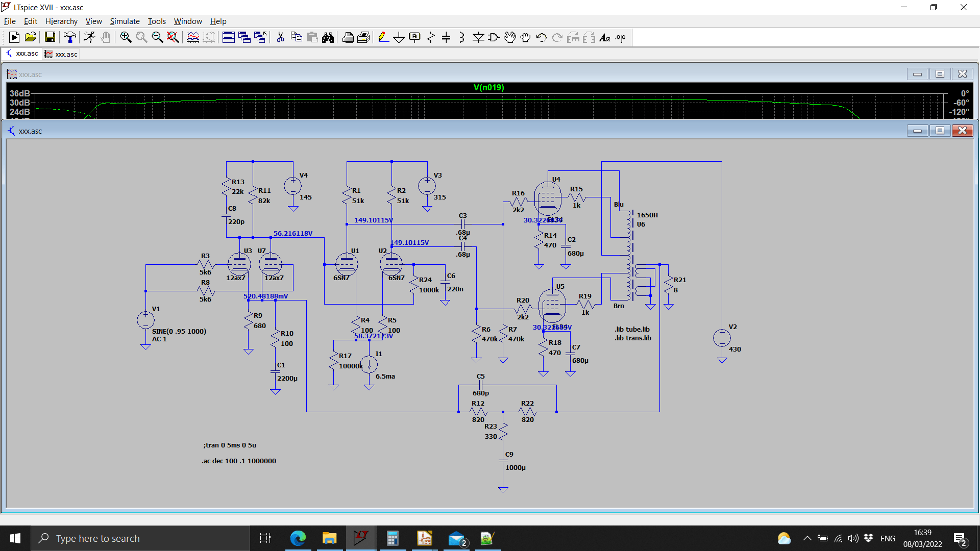
Task: Click the .lib tube.lib directive
Action: (632, 329)
